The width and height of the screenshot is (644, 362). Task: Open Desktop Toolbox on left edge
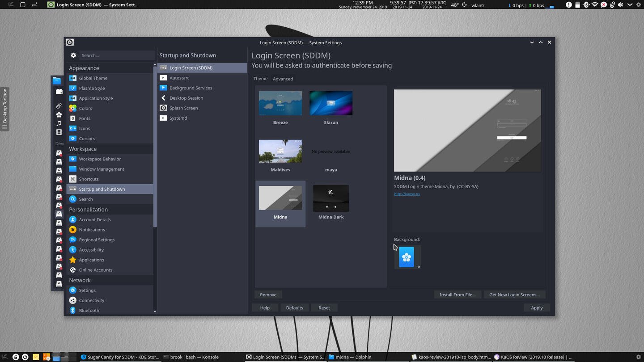[5, 109]
